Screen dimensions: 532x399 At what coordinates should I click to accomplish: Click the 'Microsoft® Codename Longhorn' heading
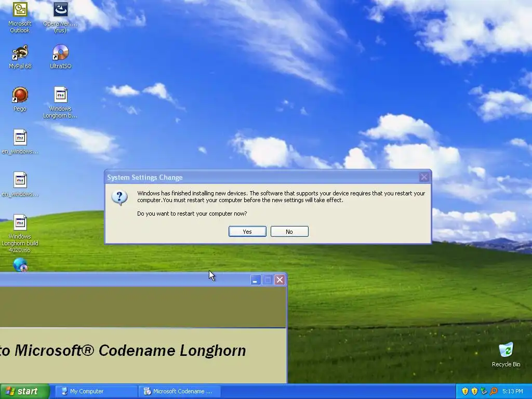click(x=130, y=351)
